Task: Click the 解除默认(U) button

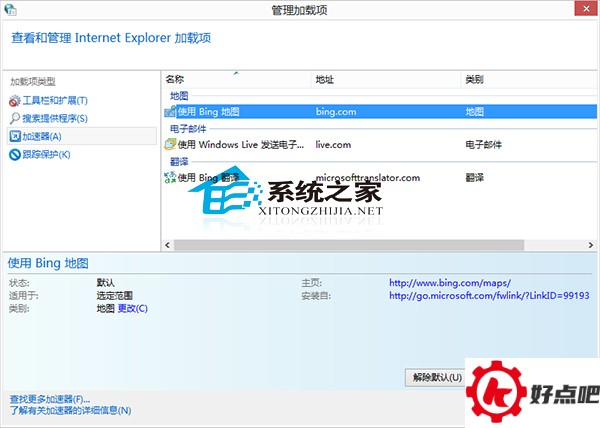Action: pyautogui.click(x=437, y=378)
